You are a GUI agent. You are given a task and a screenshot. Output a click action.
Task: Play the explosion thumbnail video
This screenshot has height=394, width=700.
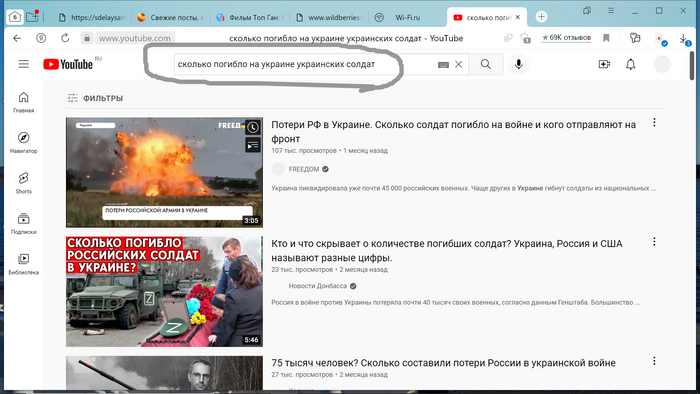coord(164,173)
